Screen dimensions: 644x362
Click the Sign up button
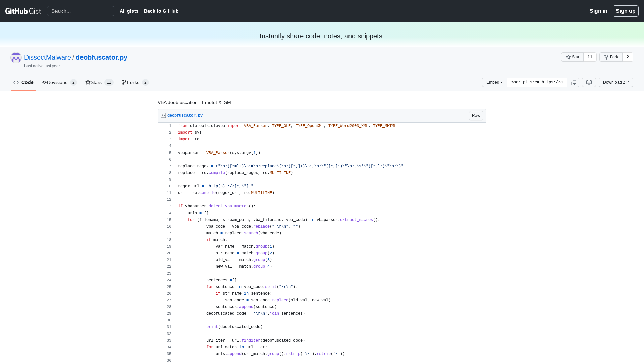[x=626, y=11]
